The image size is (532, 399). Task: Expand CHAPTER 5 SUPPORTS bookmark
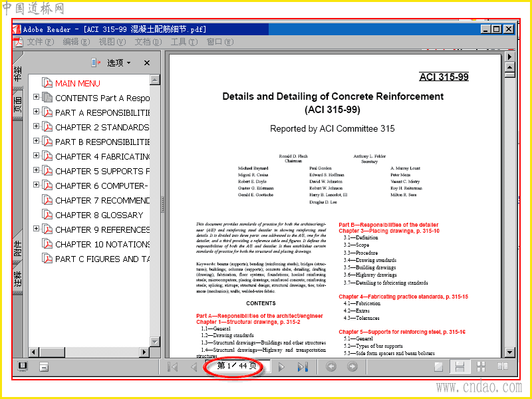click(x=36, y=170)
